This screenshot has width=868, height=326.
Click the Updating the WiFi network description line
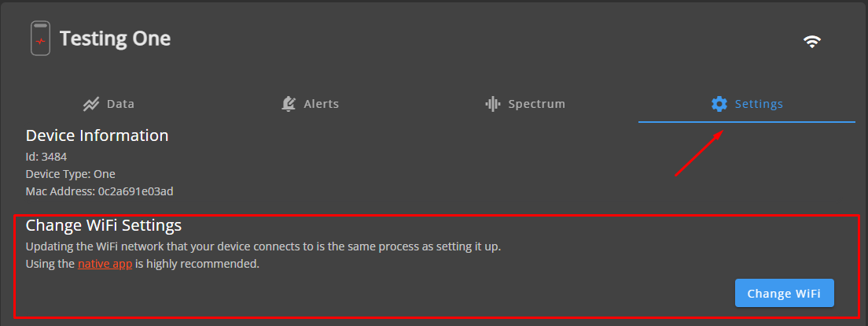(x=263, y=246)
